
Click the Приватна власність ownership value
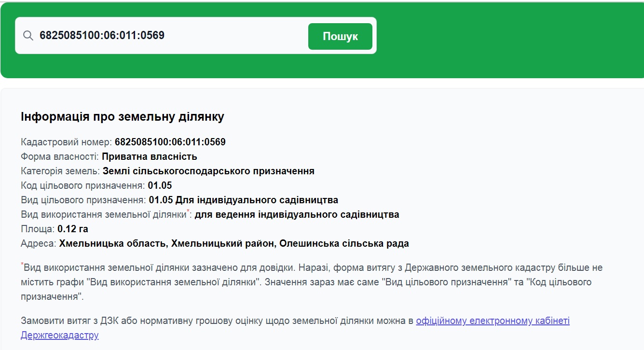[x=150, y=156]
